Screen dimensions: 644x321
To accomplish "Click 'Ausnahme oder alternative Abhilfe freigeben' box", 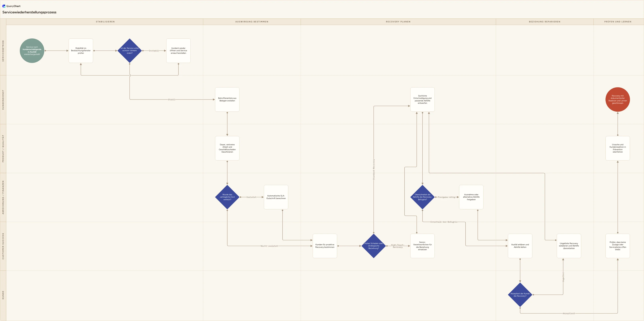I will pos(471,197).
